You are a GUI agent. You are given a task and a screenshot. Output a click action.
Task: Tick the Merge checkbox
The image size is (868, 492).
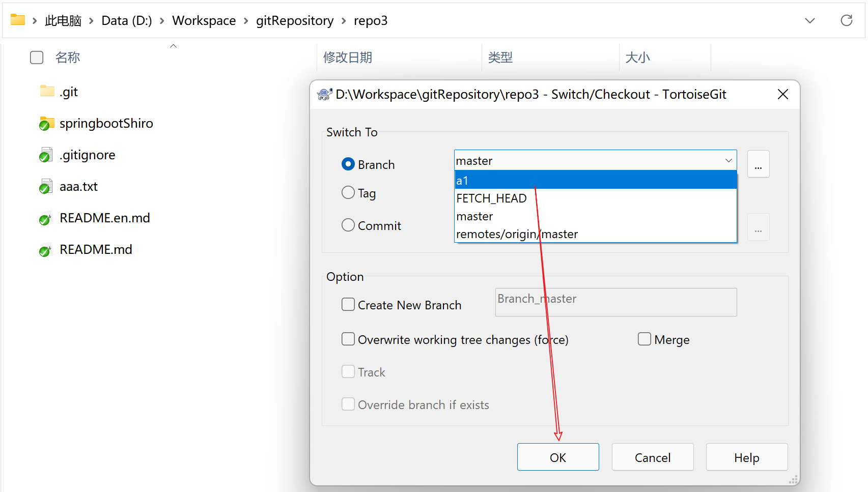point(645,339)
